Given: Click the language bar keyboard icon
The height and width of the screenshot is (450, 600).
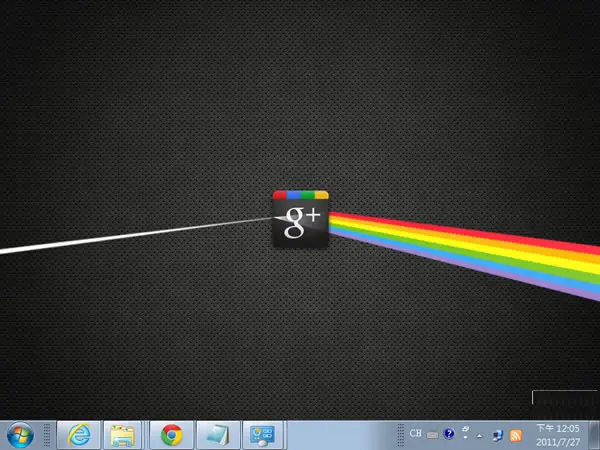Looking at the screenshot, I should (432, 435).
